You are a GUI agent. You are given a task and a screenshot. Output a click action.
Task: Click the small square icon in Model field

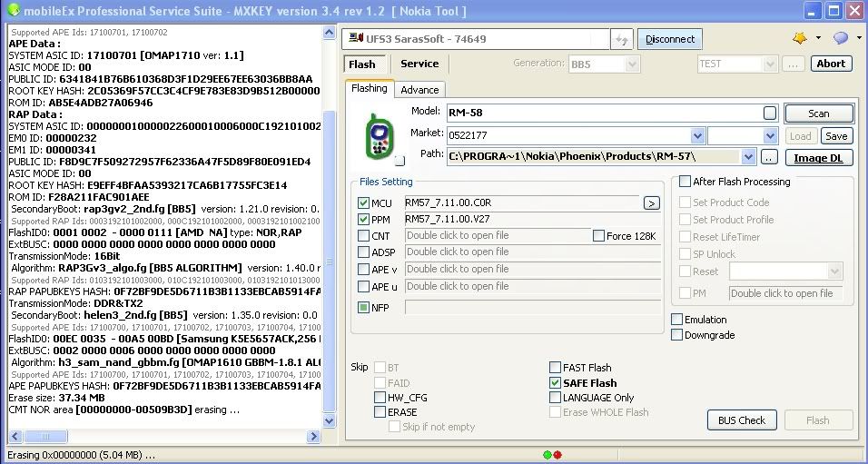coord(770,113)
